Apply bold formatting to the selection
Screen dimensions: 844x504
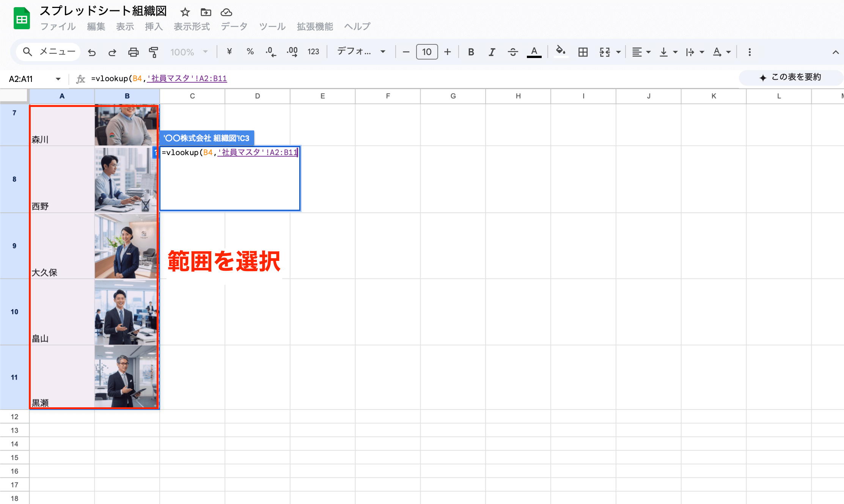[x=471, y=52]
